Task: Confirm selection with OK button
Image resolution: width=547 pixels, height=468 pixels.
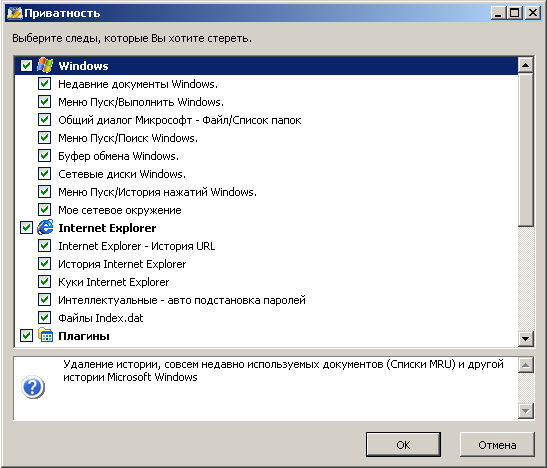Action: 403,445
